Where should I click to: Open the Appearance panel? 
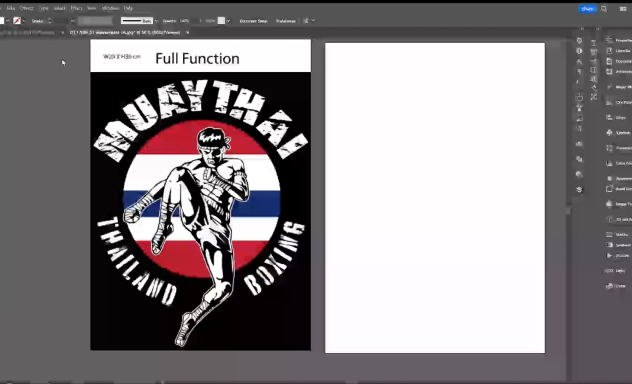[619, 178]
